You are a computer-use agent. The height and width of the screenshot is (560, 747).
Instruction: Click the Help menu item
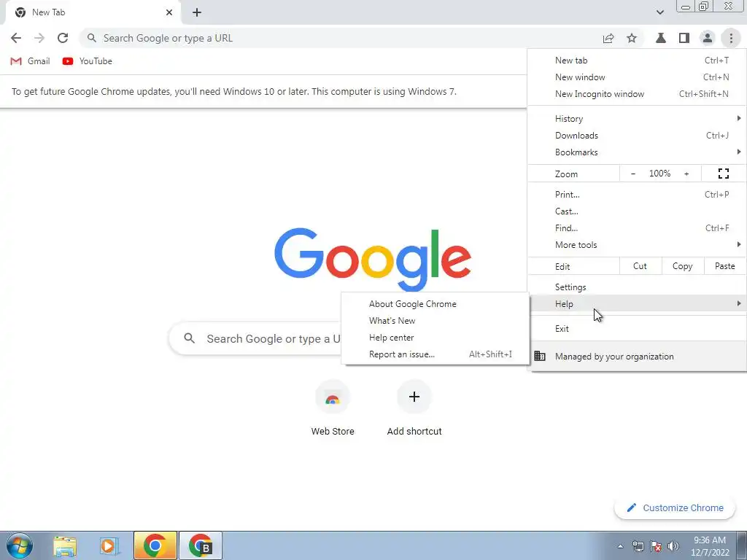tap(637, 304)
